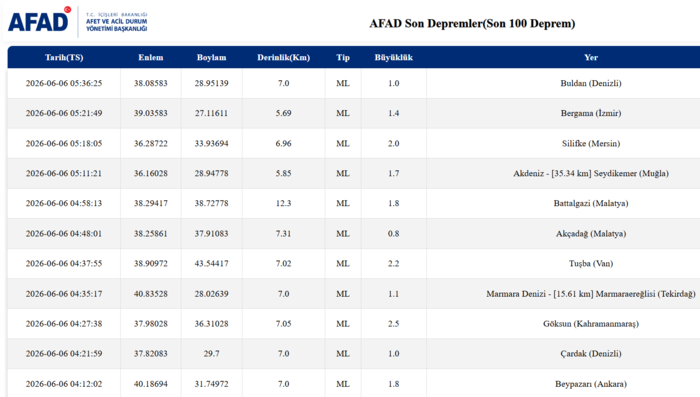700x397 pixels.
Task: Click depth value 7.05
Action: pyautogui.click(x=283, y=324)
